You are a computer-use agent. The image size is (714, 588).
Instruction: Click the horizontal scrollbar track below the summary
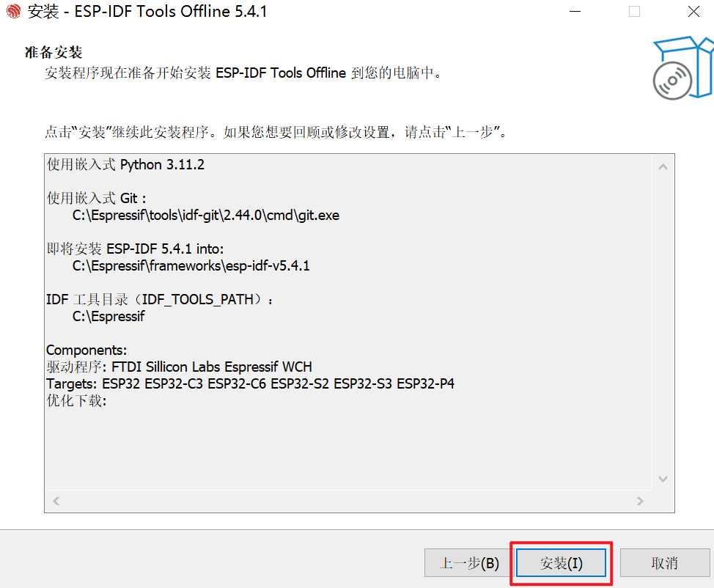(x=348, y=501)
